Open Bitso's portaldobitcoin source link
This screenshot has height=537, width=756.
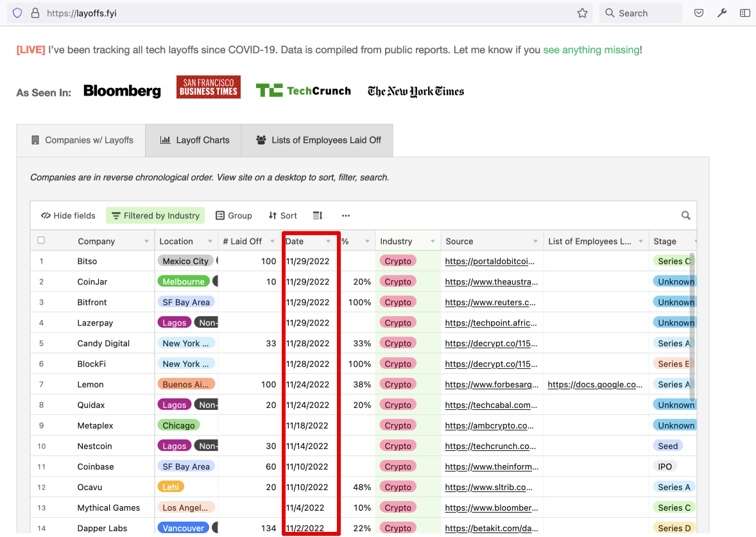pos(490,261)
